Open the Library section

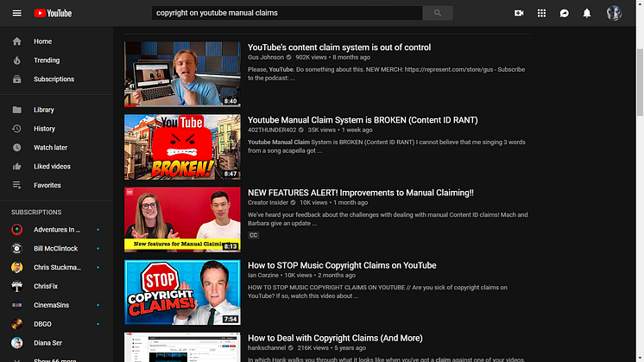43,110
